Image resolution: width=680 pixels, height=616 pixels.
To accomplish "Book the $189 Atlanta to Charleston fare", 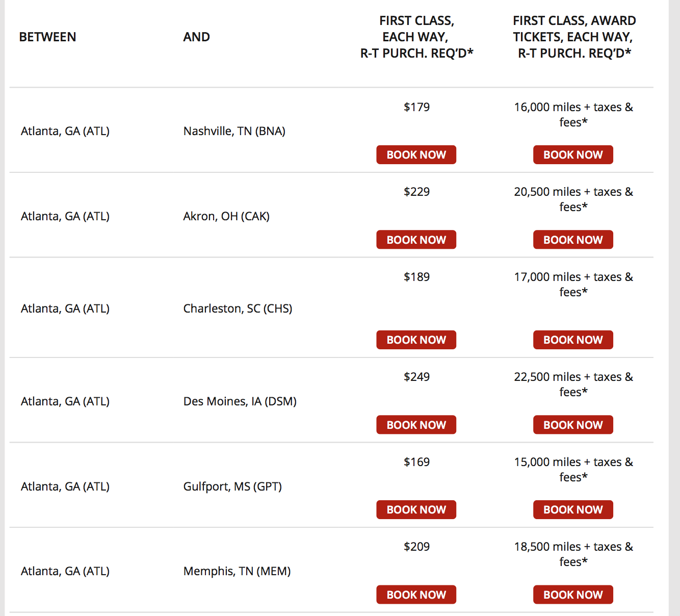I will pos(416,340).
